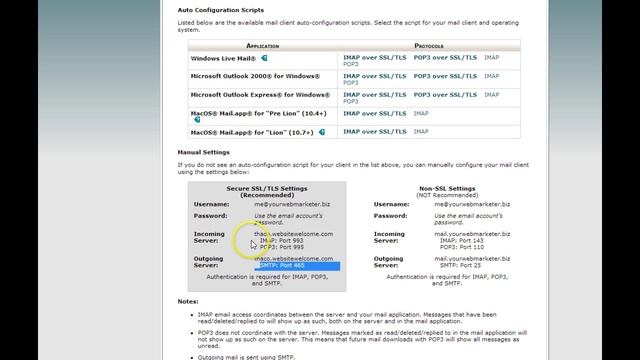Viewport: 640px width, 360px height.
Task: Click the non-SSL 'IMAP: Port 143' line
Action: point(462,241)
